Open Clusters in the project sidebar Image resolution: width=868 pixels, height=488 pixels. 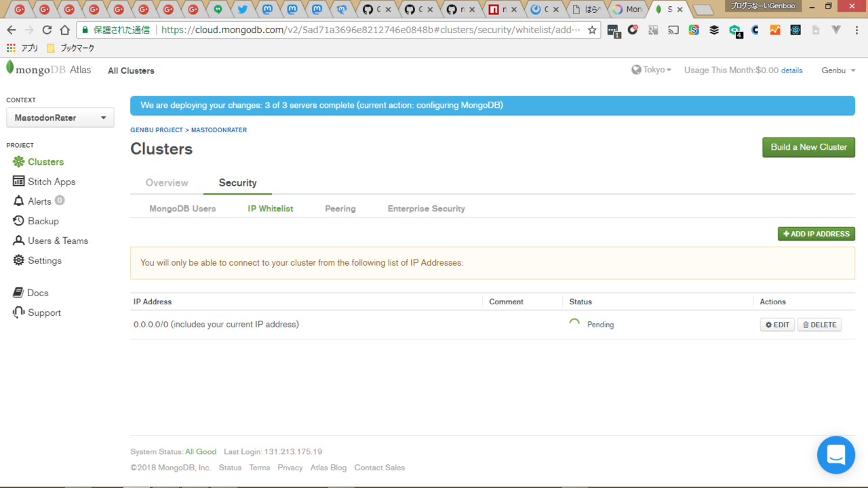[x=45, y=162]
